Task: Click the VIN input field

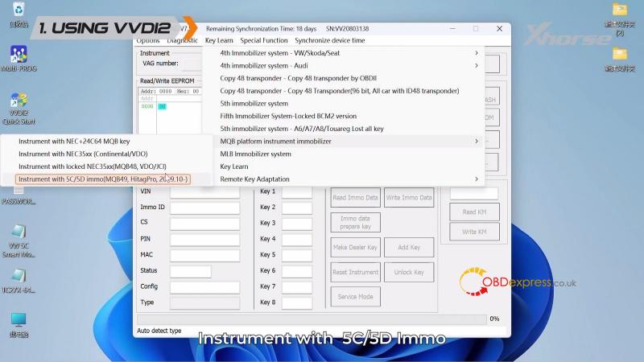Action: [205, 192]
